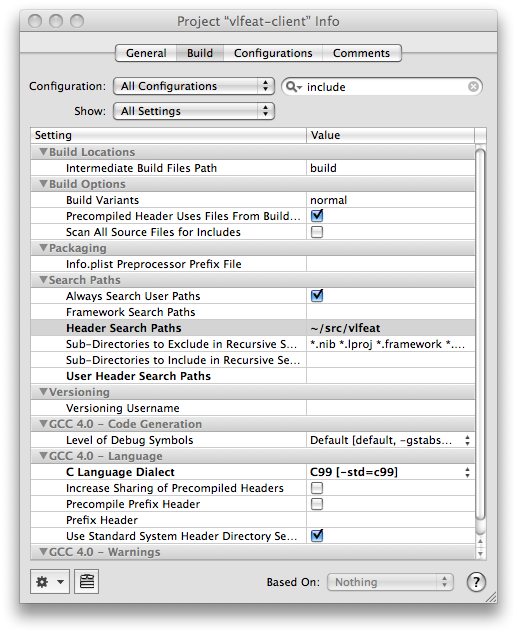Screen dimensions: 517x633
Task: Select the Header Search Paths row
Action: 253,328
